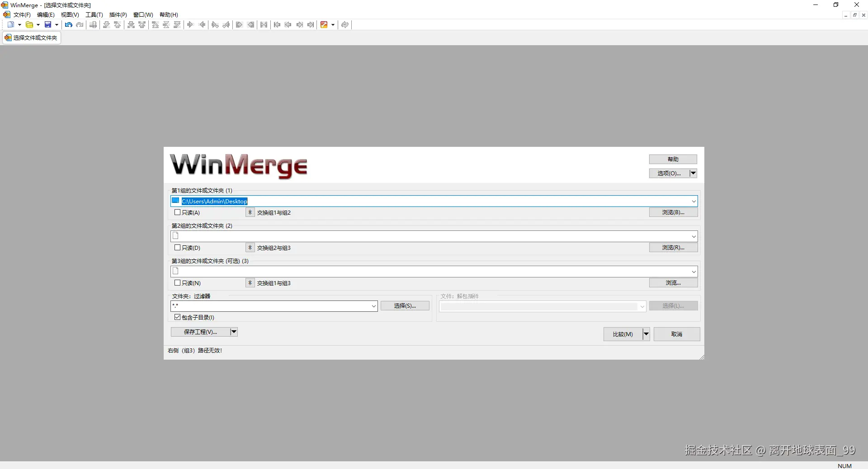Click the New document toolbar icon
This screenshot has width=868, height=469.
pos(11,25)
